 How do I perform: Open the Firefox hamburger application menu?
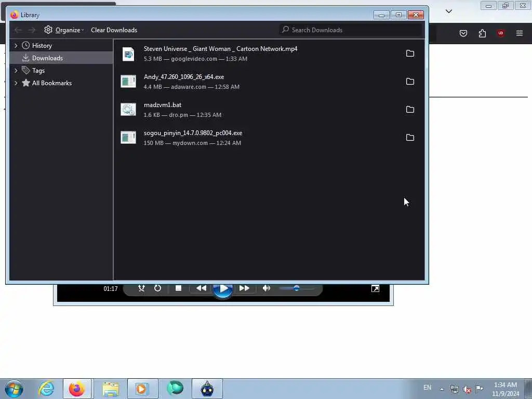click(x=520, y=33)
